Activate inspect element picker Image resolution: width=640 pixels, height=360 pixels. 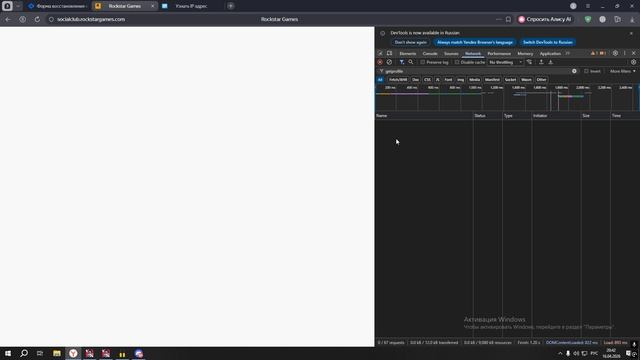click(380, 53)
